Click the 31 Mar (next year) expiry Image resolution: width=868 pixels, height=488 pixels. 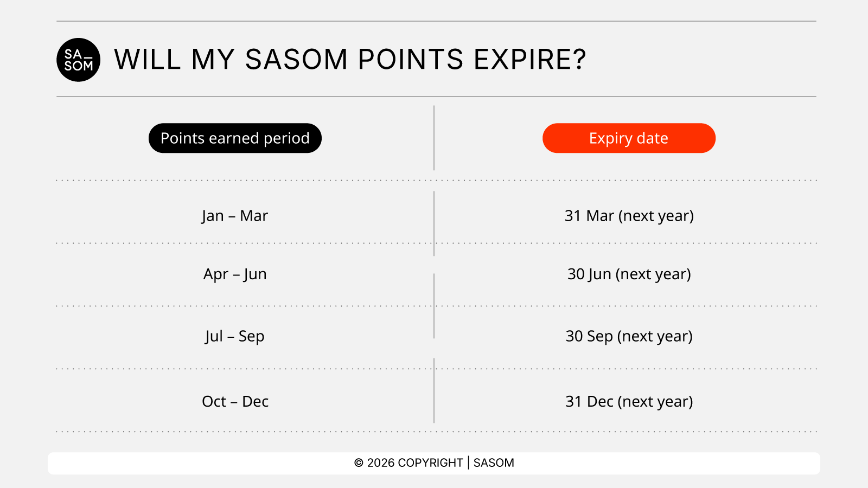point(629,216)
